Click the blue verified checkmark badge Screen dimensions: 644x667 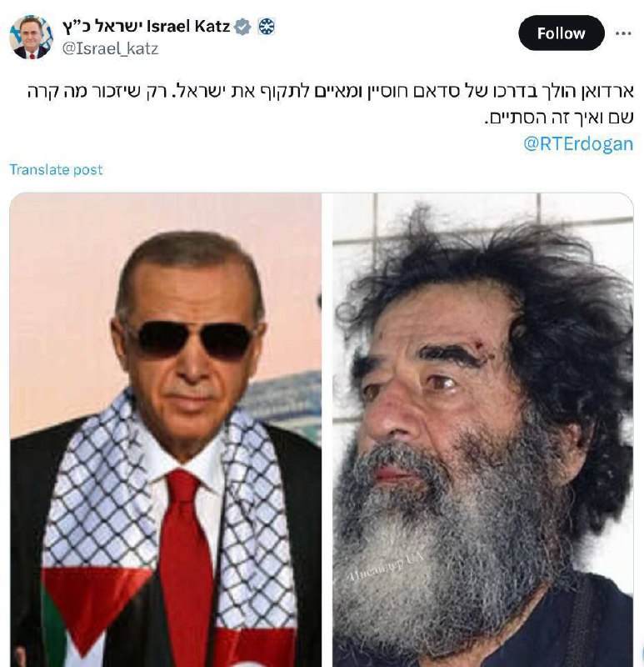[242, 27]
